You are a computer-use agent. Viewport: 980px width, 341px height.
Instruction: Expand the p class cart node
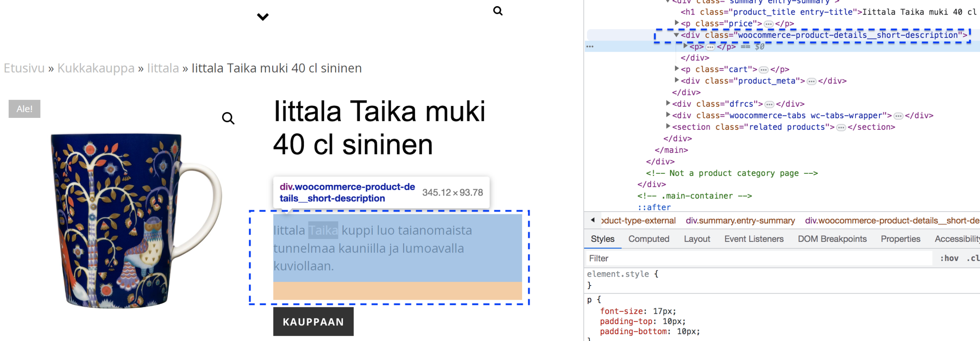676,69
